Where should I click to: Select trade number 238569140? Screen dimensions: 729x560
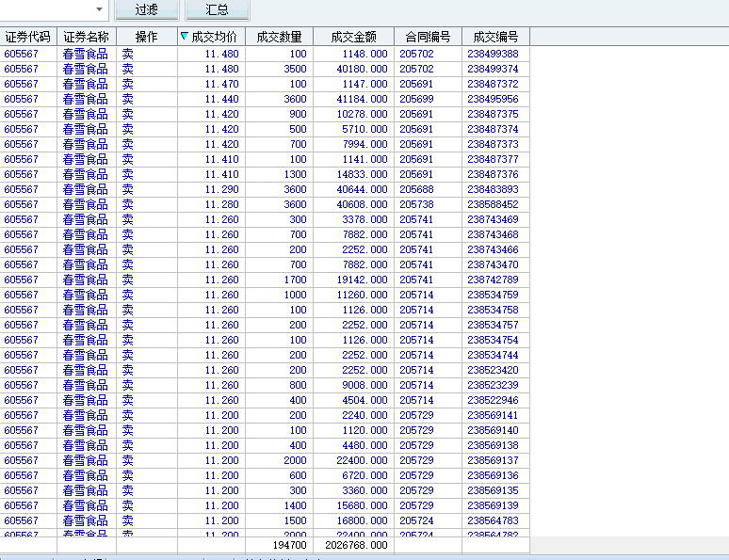493,430
